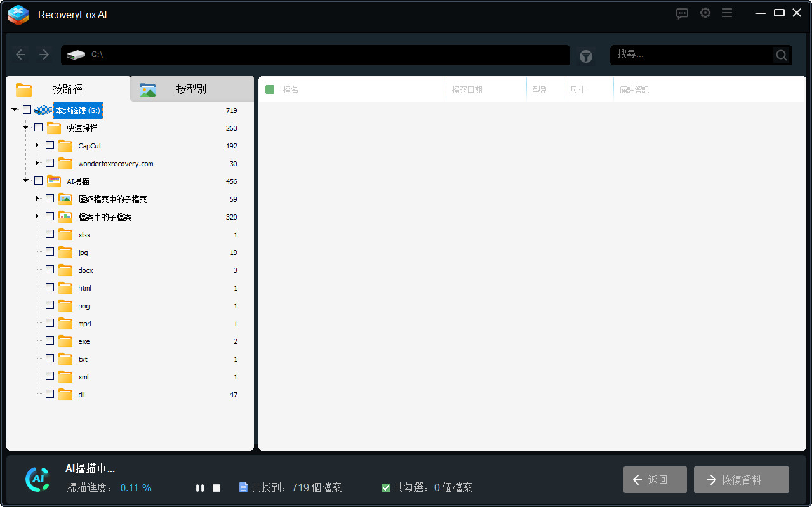Click the 返回 button
812x507 pixels.
point(655,479)
